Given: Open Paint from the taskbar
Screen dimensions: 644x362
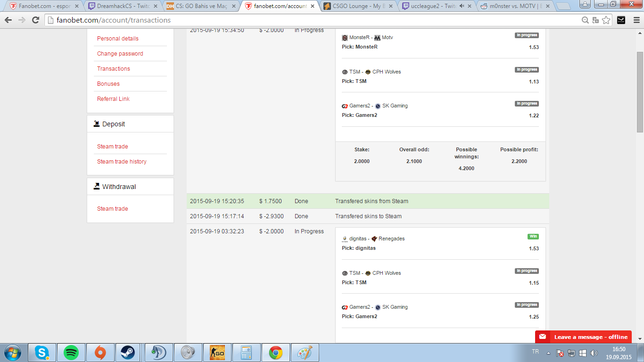Looking at the screenshot, I should [305, 352].
